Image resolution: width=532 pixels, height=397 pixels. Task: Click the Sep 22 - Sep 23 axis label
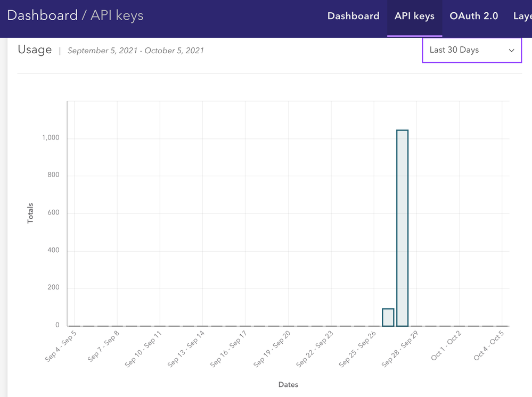(315, 349)
